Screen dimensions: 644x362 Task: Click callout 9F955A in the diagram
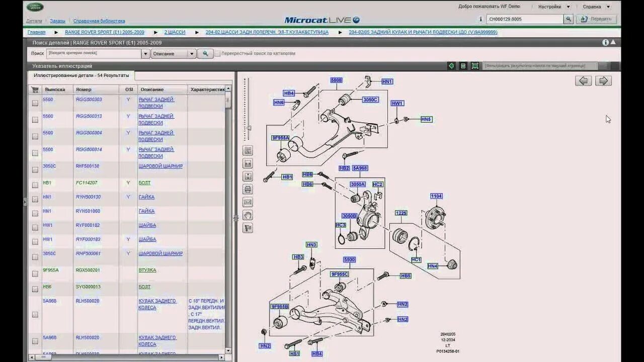280,138
